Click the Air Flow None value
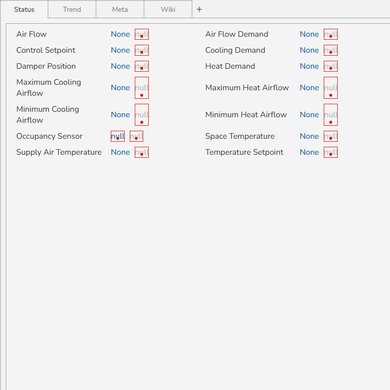This screenshot has height=390, width=390. tap(120, 34)
